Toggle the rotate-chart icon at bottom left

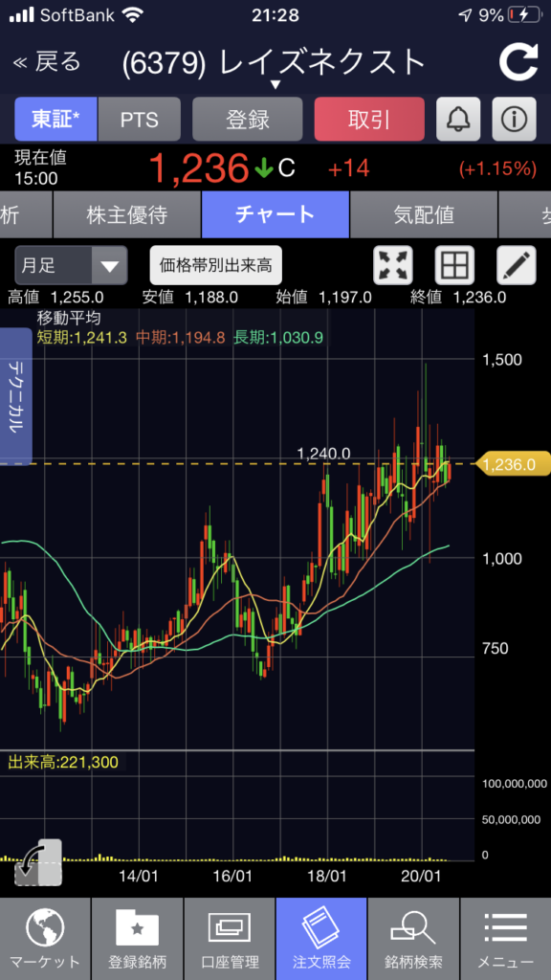tap(38, 863)
